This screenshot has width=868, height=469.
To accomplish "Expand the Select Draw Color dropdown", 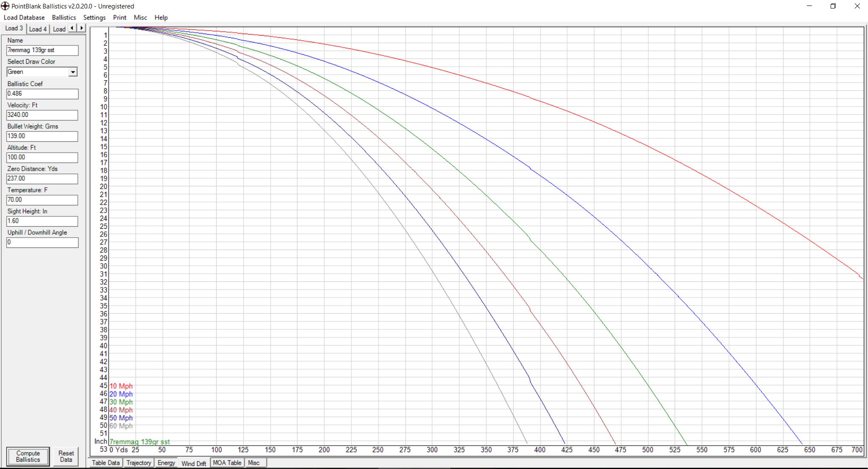I will (x=73, y=72).
